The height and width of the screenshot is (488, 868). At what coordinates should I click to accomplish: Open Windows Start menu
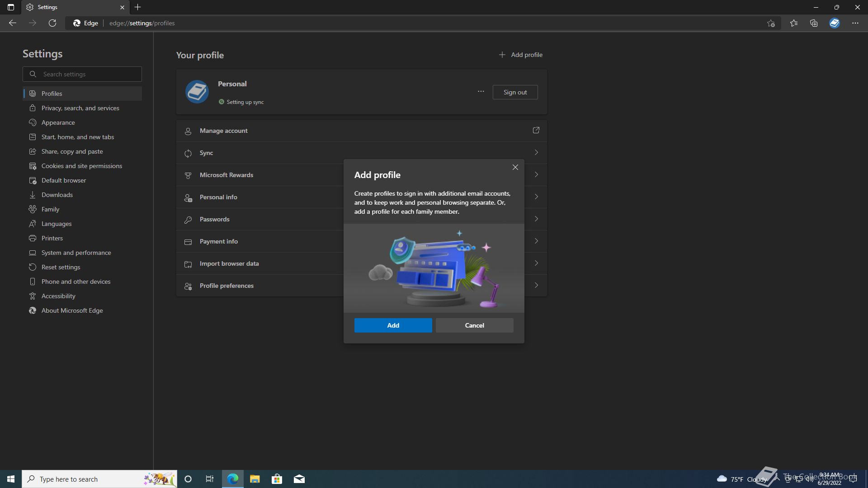[x=11, y=479]
